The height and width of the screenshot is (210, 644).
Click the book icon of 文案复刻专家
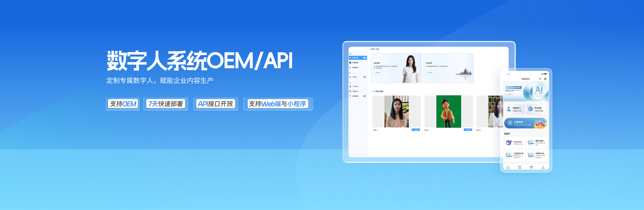click(x=509, y=155)
